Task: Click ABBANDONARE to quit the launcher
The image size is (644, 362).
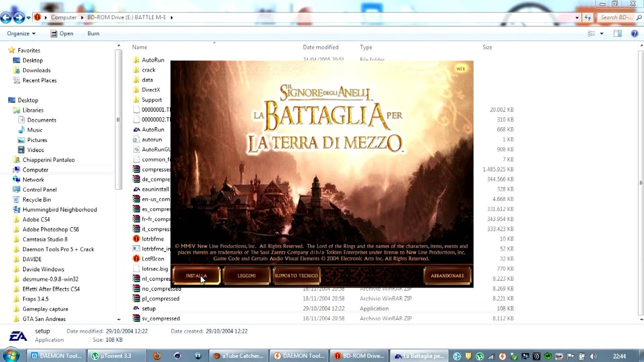Action: pyautogui.click(x=447, y=276)
